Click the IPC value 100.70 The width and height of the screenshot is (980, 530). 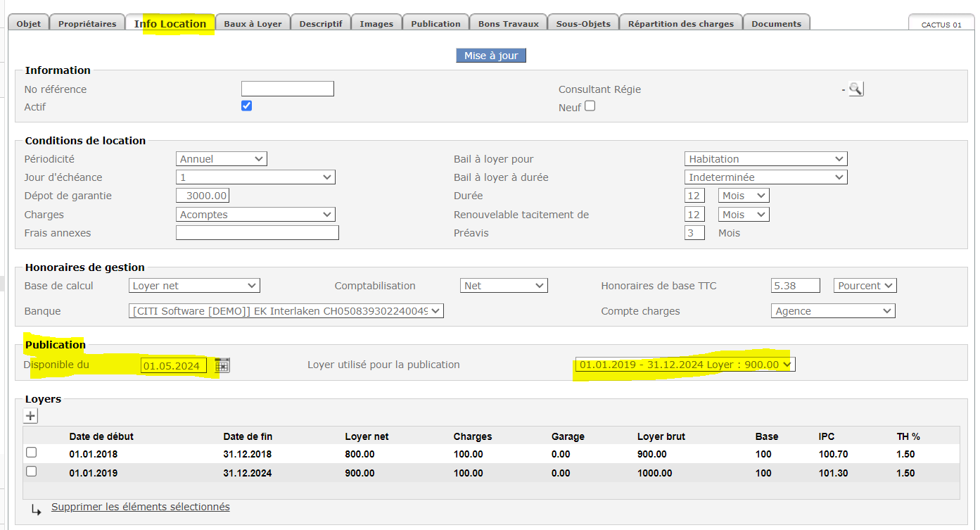833,454
